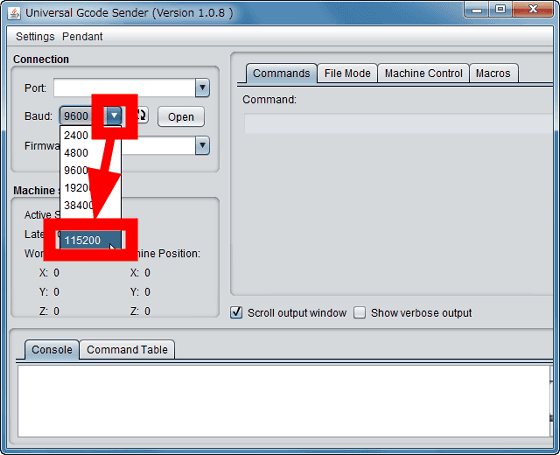Choose 4800 in the baud list
Image resolution: width=560 pixels, height=455 pixels.
91,153
